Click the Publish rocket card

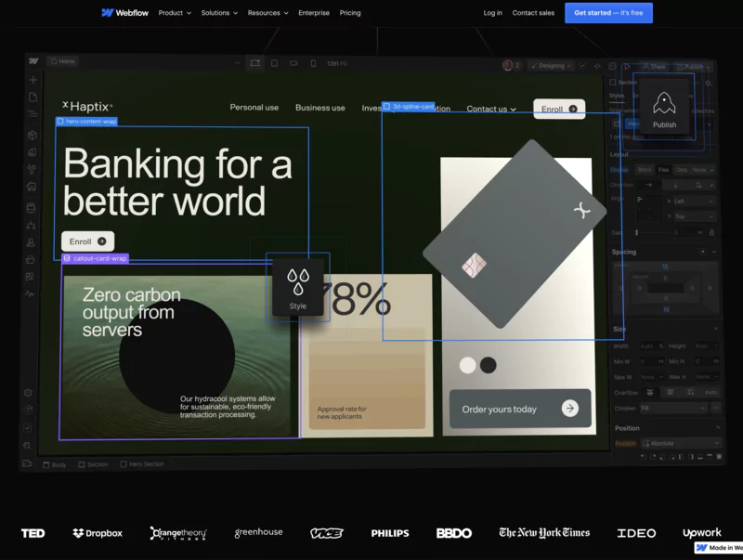664,109
